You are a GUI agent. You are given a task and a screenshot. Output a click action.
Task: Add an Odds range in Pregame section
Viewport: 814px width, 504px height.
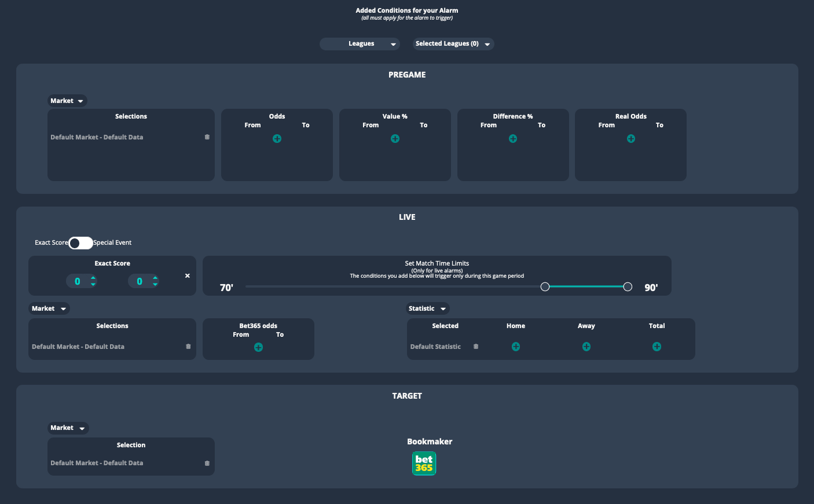tap(277, 138)
